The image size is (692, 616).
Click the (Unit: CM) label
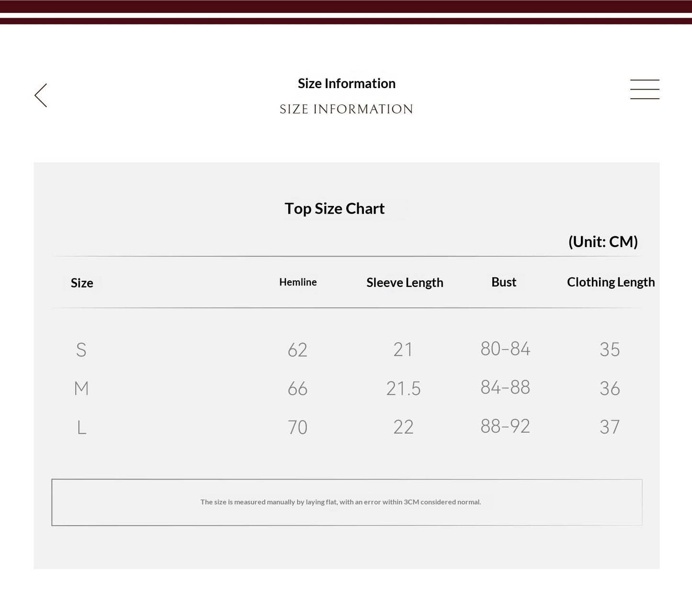[x=603, y=242]
